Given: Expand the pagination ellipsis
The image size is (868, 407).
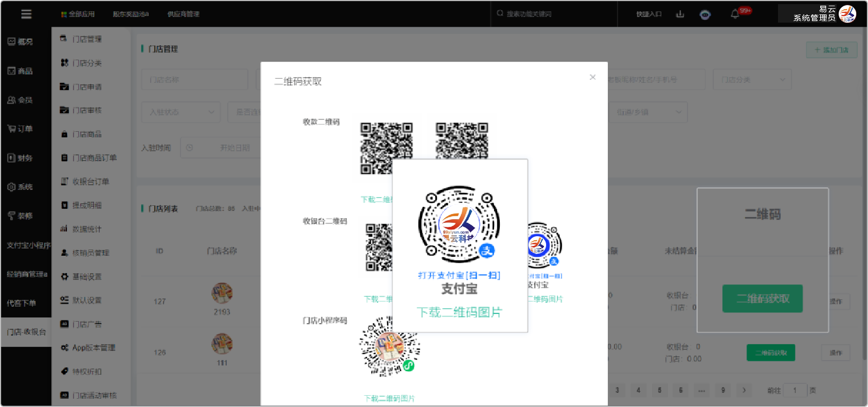Looking at the screenshot, I should (701, 390).
